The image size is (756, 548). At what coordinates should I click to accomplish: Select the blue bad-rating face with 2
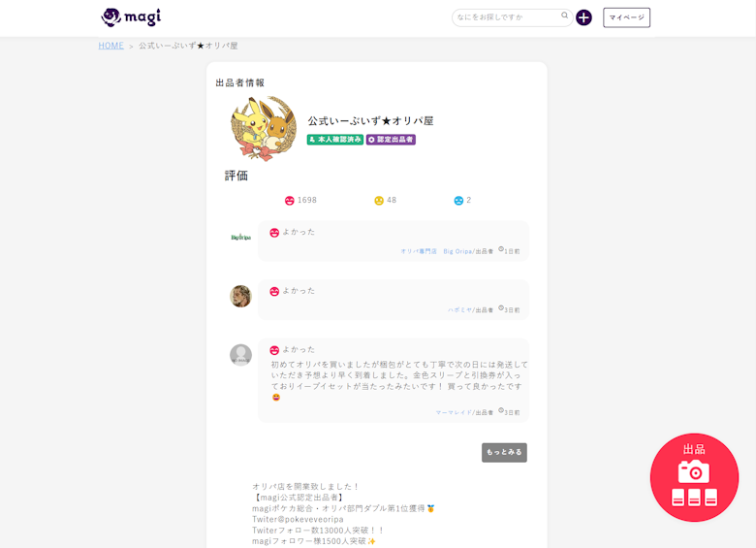click(458, 201)
